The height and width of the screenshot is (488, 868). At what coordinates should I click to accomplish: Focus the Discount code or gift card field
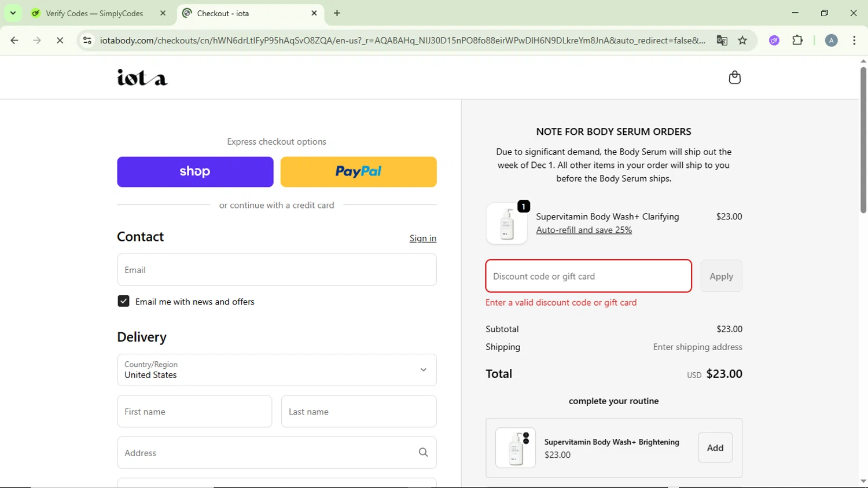(589, 276)
